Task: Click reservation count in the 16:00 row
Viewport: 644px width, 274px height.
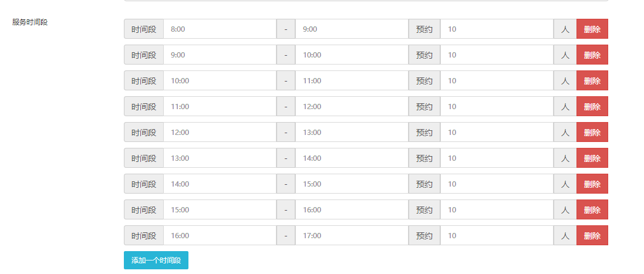Action: pyautogui.click(x=496, y=235)
